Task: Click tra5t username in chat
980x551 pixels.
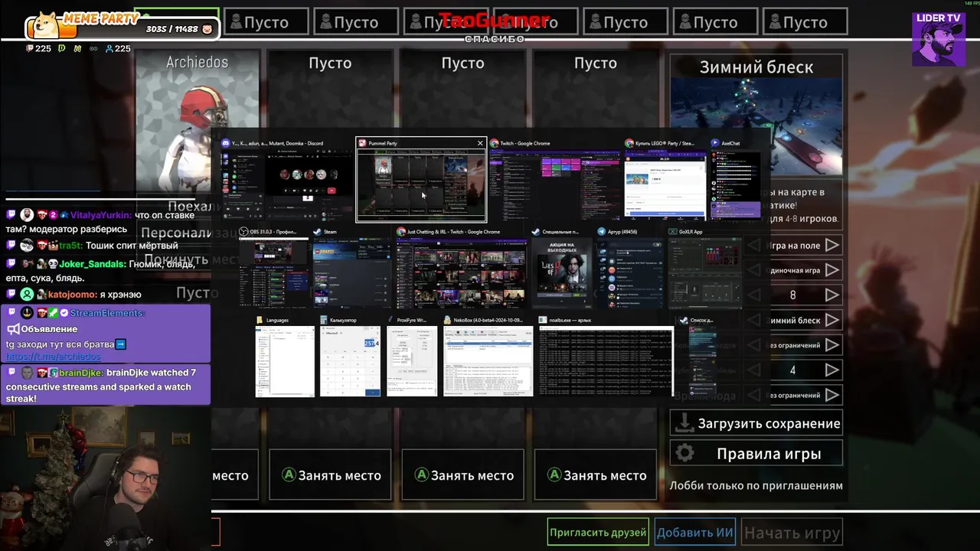Action: [x=70, y=246]
